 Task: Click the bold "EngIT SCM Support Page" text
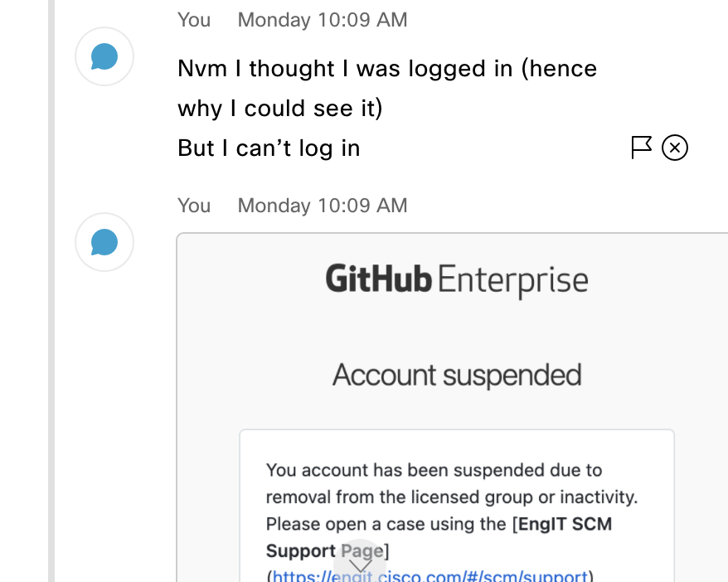(439, 537)
